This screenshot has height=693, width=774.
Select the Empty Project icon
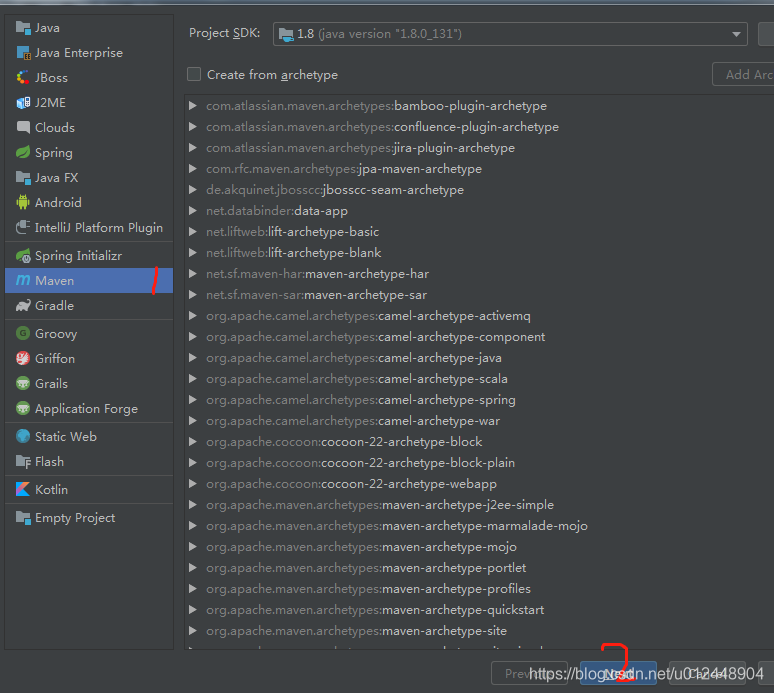(23, 518)
